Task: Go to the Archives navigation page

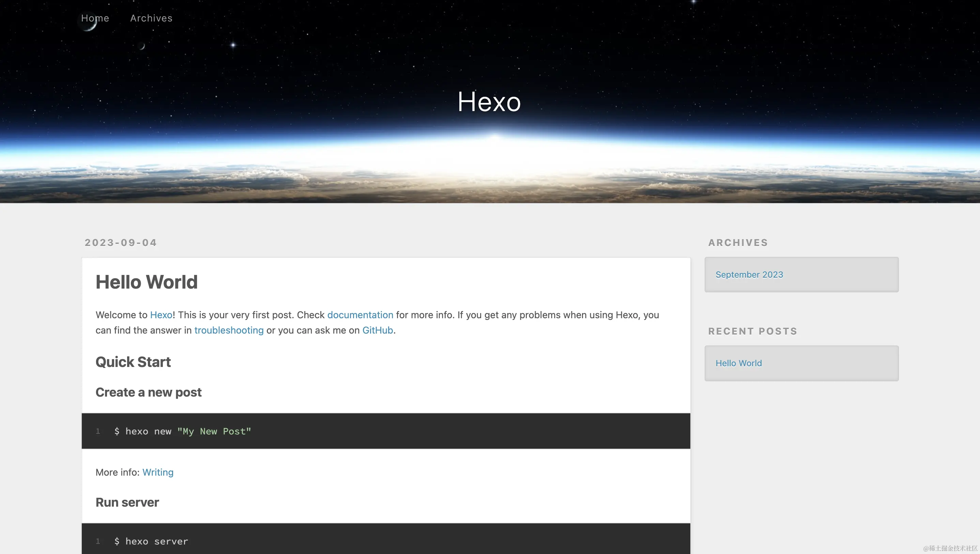Action: pyautogui.click(x=151, y=18)
